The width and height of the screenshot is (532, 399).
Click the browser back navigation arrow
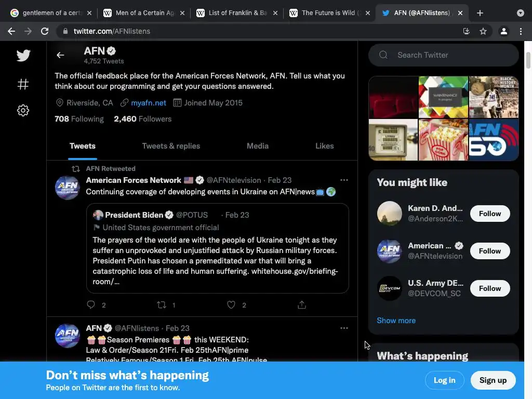pyautogui.click(x=11, y=31)
